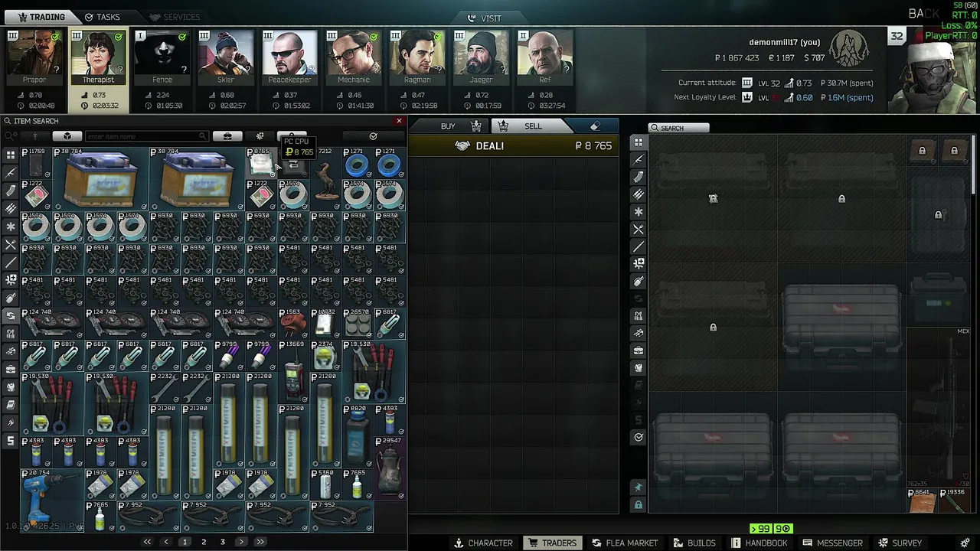Go to previous page arrow in pagination

(166, 542)
